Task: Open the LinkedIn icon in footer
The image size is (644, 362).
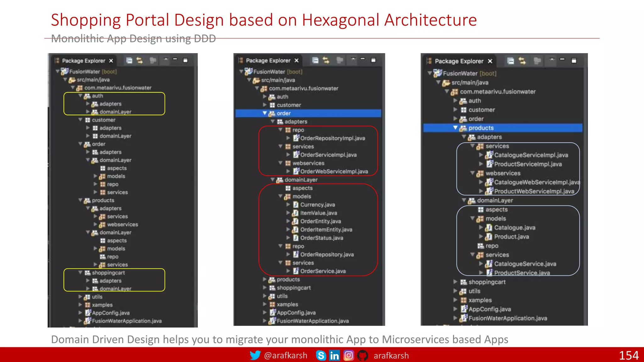Action: pyautogui.click(x=335, y=355)
